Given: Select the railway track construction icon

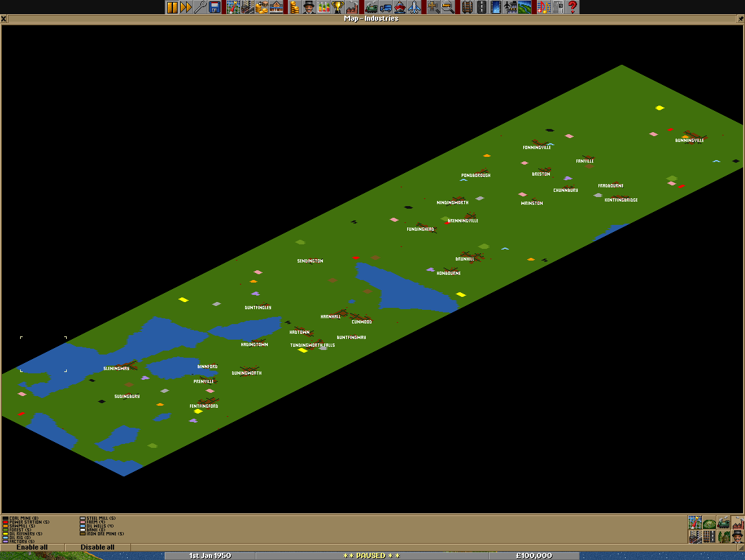Looking at the screenshot, I should (x=467, y=7).
